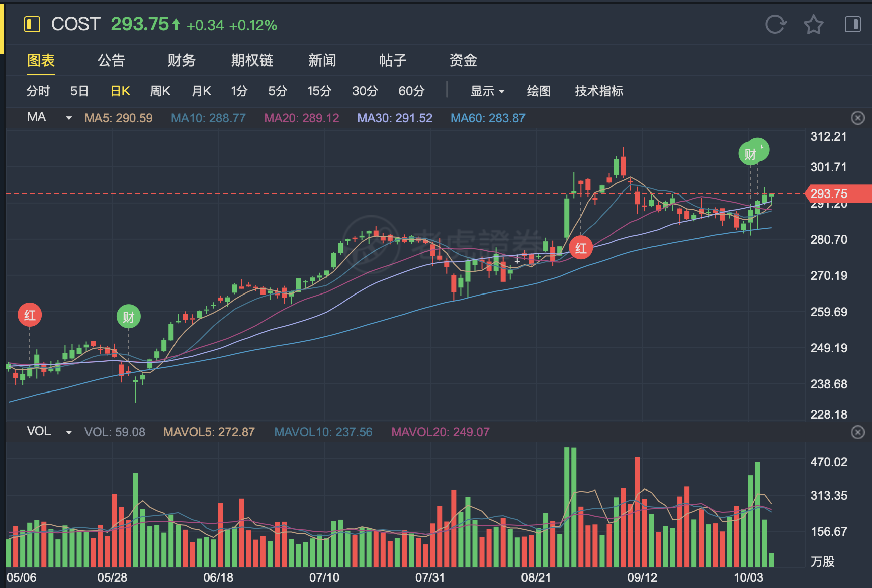The width and height of the screenshot is (872, 588).
Task: Click the COST ticker symbol
Action: pos(76,24)
